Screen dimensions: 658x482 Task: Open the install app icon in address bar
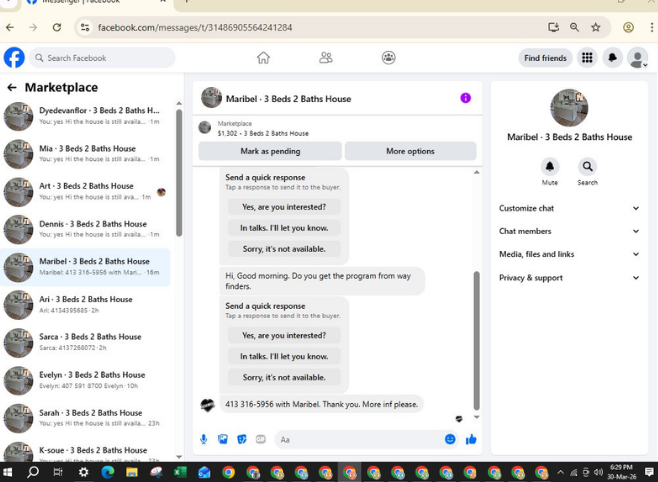point(553,28)
